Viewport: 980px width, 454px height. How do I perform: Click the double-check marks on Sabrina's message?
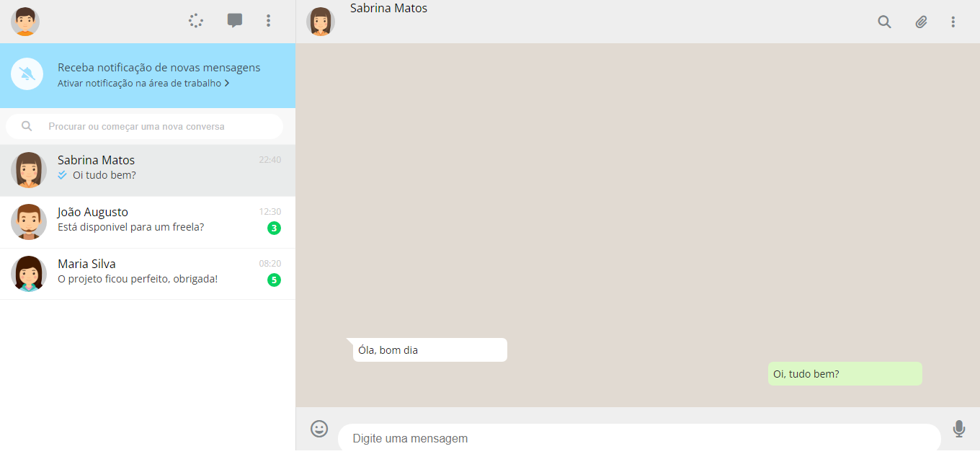click(x=62, y=174)
